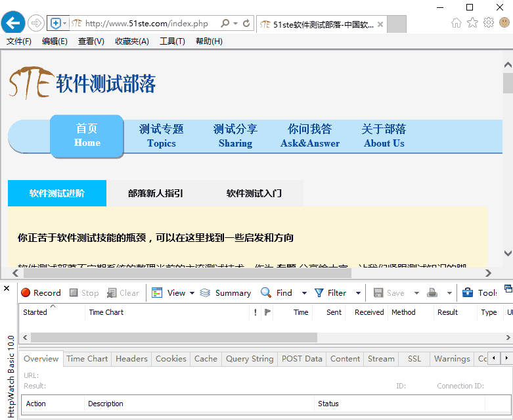
Task: Close the 51ste browser tab
Action: coord(380,24)
